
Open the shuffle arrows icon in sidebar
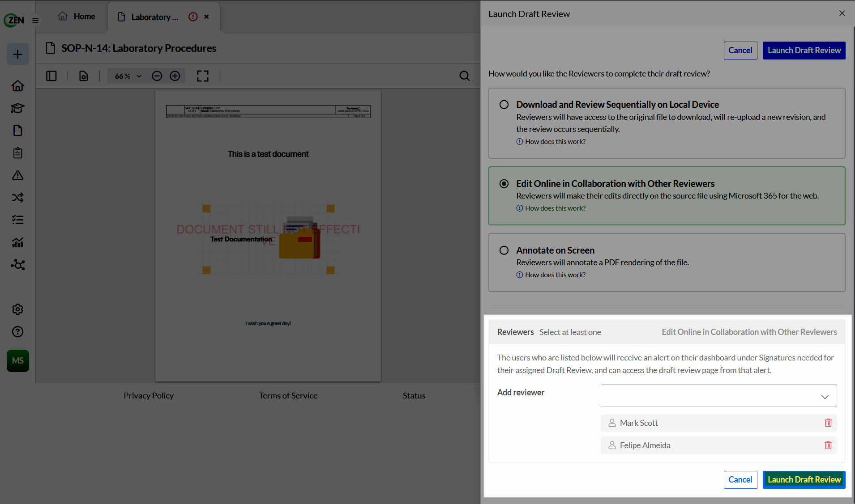pos(18,198)
